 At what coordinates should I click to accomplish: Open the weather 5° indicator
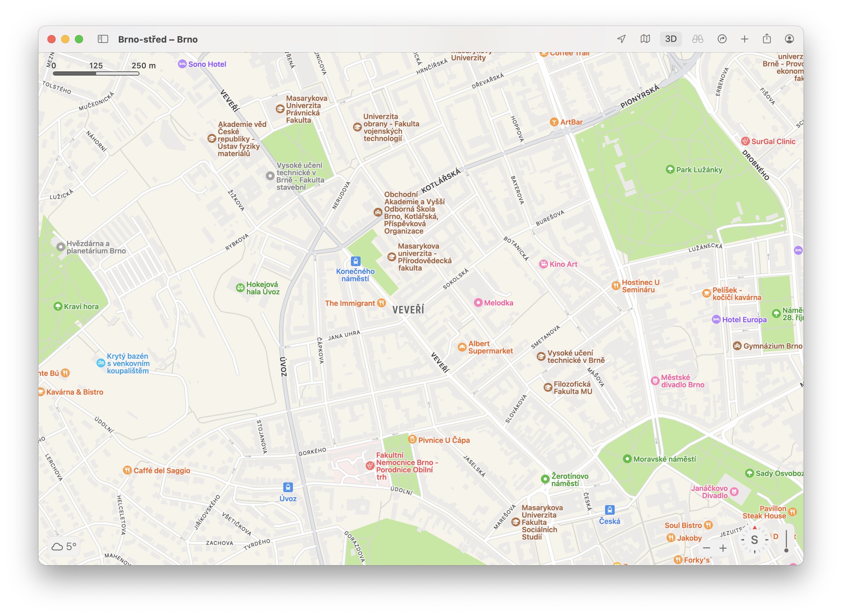(x=64, y=547)
